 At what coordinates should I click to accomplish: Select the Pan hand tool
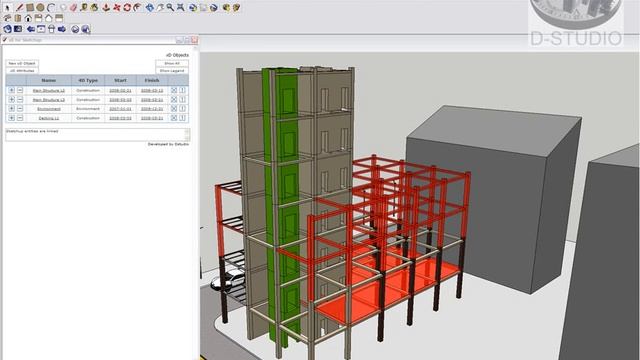(160, 7)
